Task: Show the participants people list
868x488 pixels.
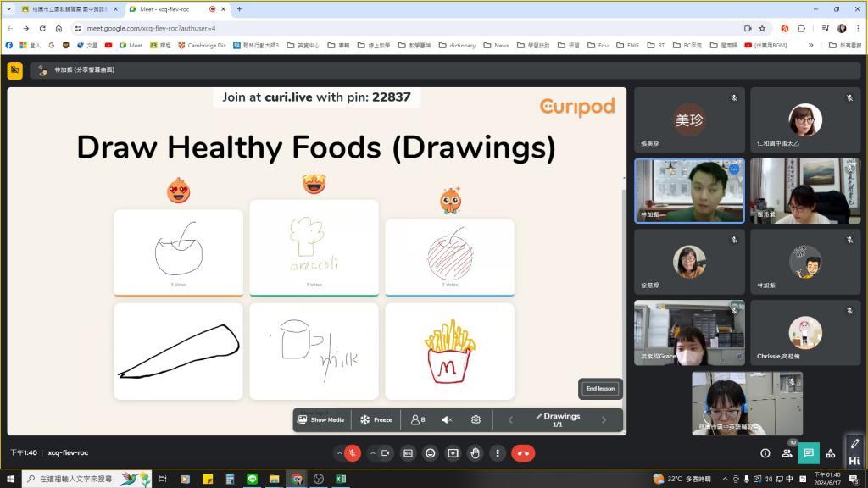Action: (x=787, y=453)
